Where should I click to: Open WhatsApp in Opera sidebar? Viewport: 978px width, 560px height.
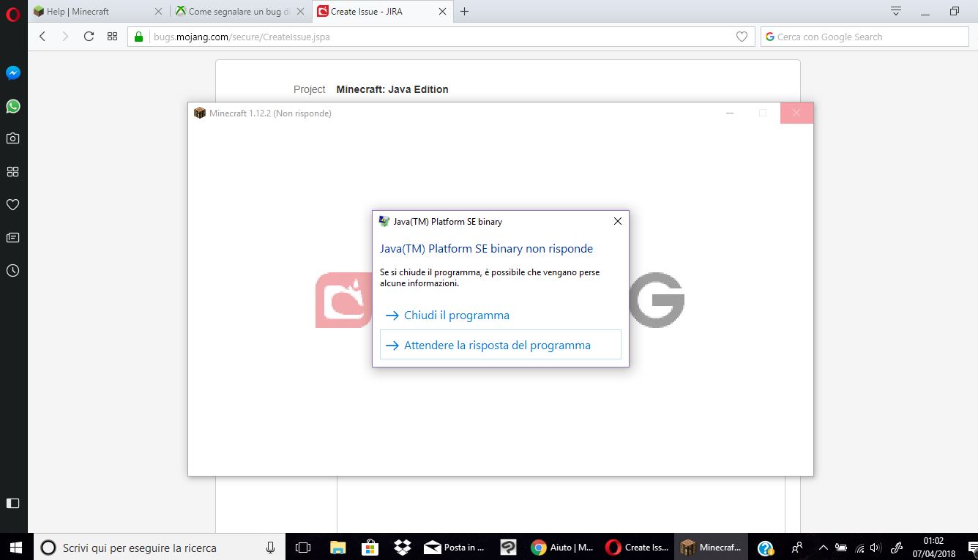[x=12, y=106]
